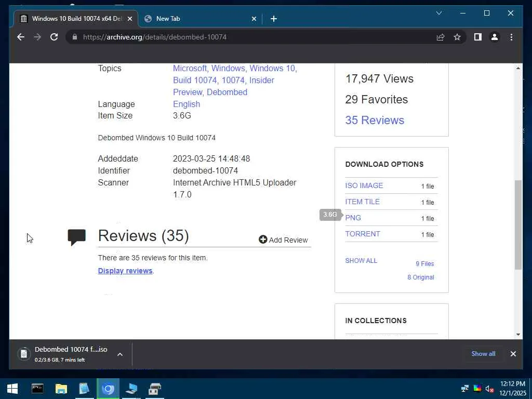The width and height of the screenshot is (532, 399).
Task: Click the Display reviews link
Action: [125, 271]
